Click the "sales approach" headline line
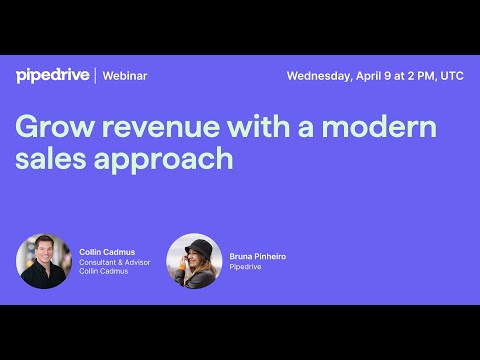Viewport: 480px width, 360px height. point(124,159)
